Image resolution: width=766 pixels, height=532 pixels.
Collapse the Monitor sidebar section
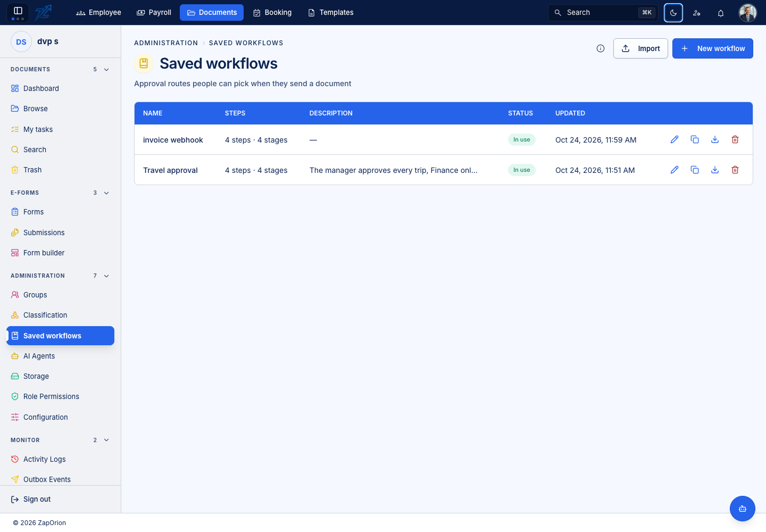tap(106, 440)
